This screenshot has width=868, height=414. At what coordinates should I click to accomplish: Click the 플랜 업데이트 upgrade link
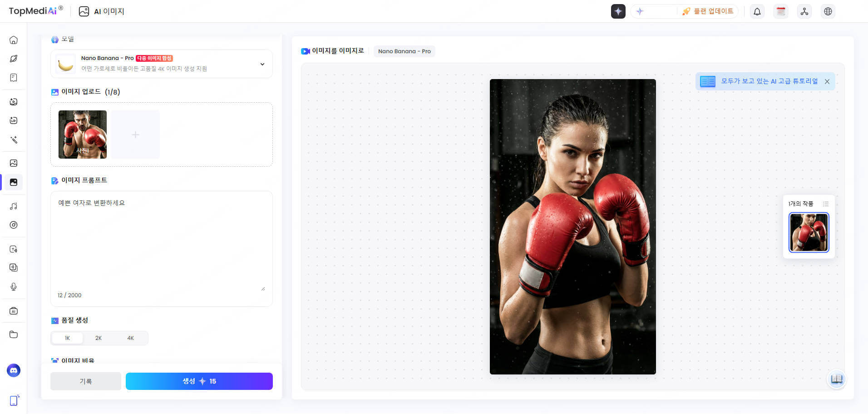pyautogui.click(x=708, y=11)
